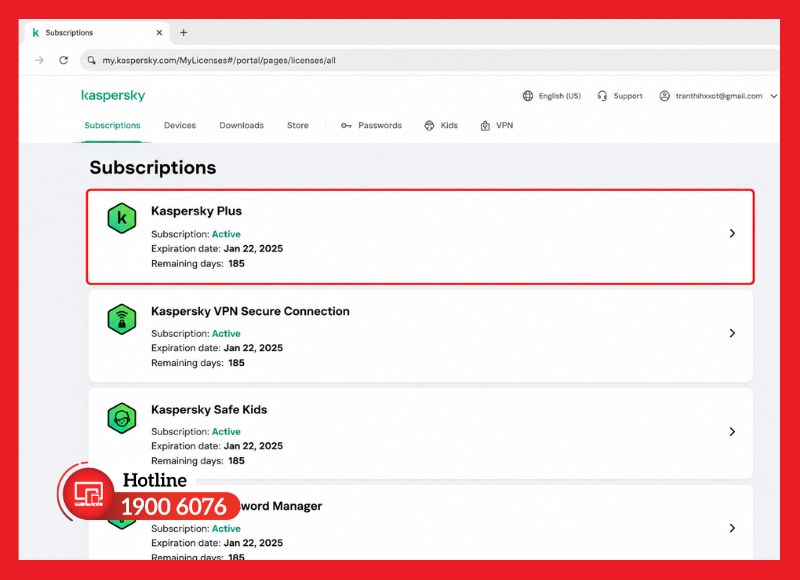Click the Support headset icon
Viewport: 800px width, 580px height.
pyautogui.click(x=602, y=96)
